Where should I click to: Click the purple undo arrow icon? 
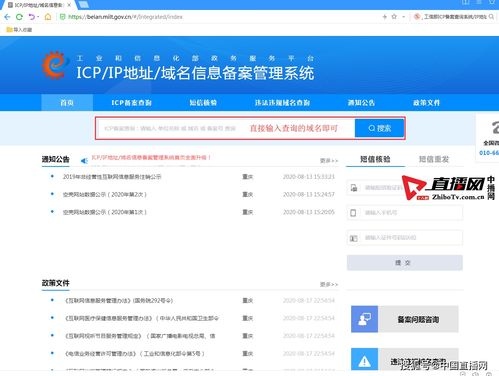tap(31, 17)
